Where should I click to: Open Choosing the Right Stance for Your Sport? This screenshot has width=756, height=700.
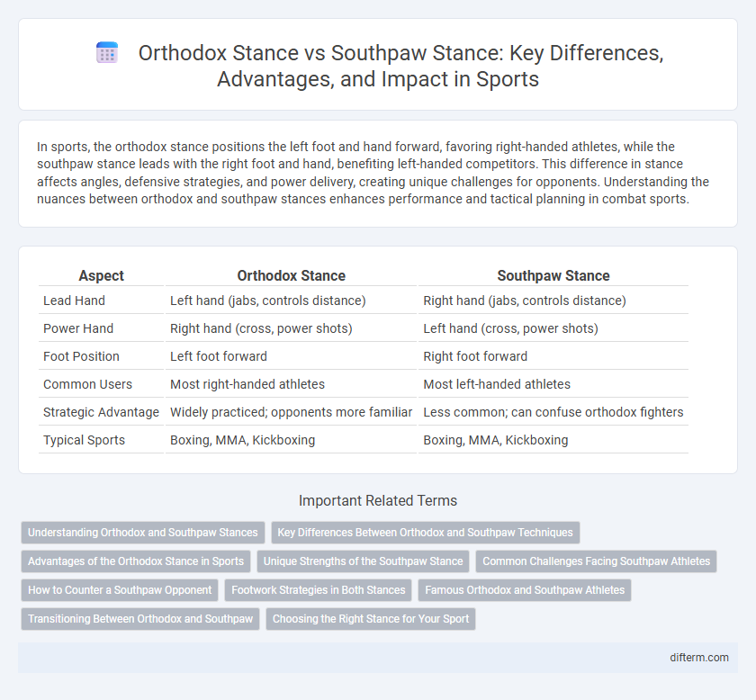tap(371, 619)
